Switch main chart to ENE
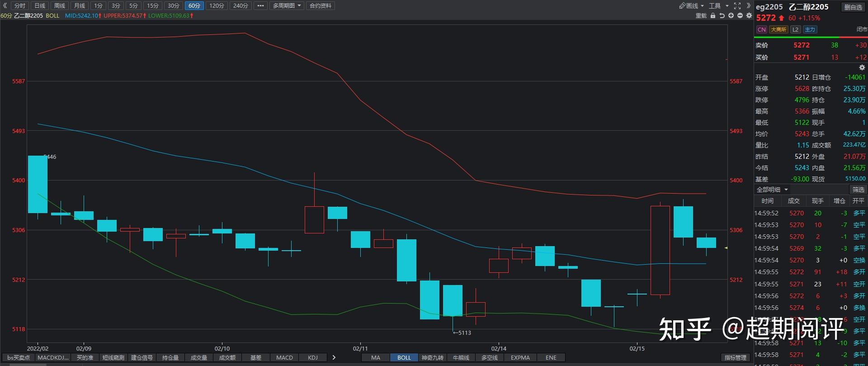 click(x=551, y=357)
